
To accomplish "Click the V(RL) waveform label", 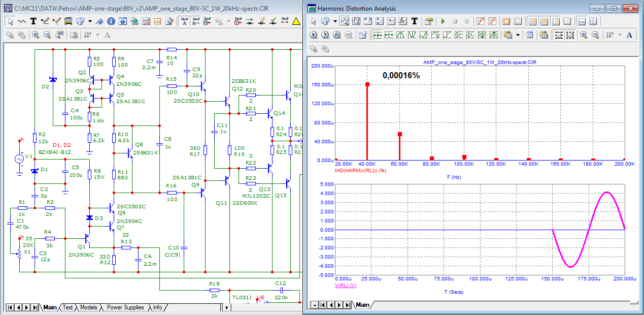I will (346, 285).
